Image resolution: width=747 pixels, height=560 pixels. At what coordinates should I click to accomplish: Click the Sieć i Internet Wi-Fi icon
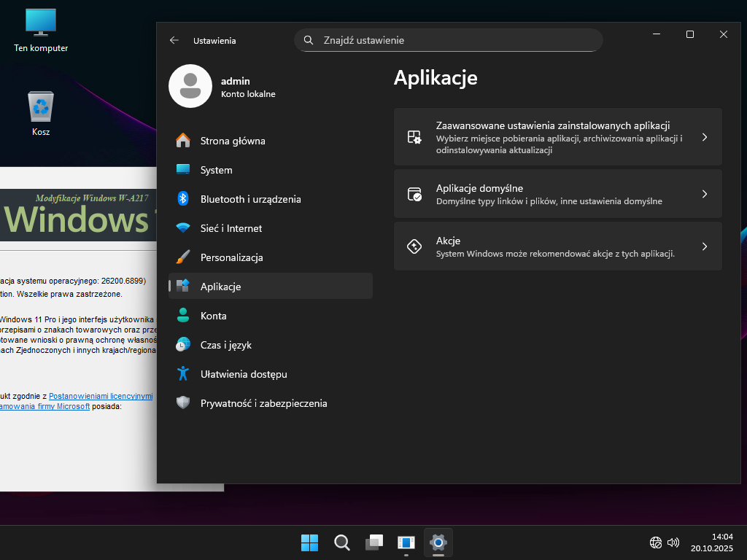[183, 228]
